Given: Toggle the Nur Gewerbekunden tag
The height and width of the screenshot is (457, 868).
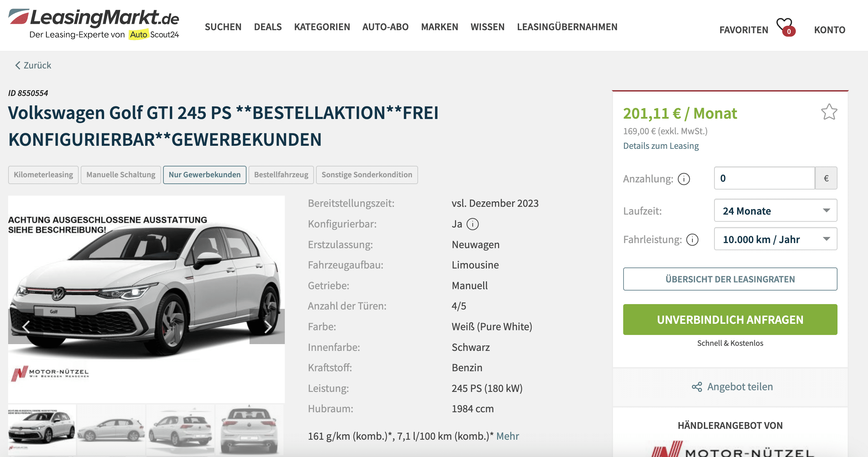Looking at the screenshot, I should pyautogui.click(x=204, y=175).
